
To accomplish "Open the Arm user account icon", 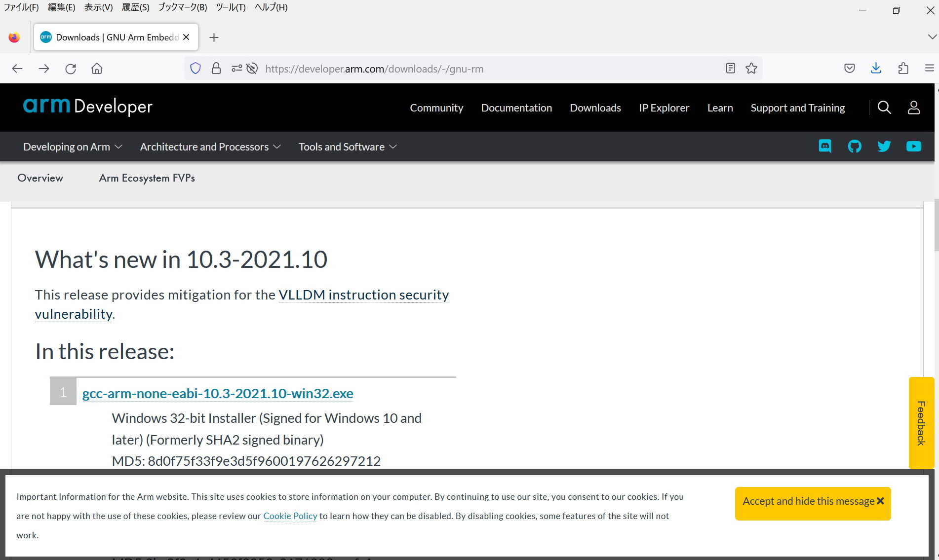I will tap(914, 108).
